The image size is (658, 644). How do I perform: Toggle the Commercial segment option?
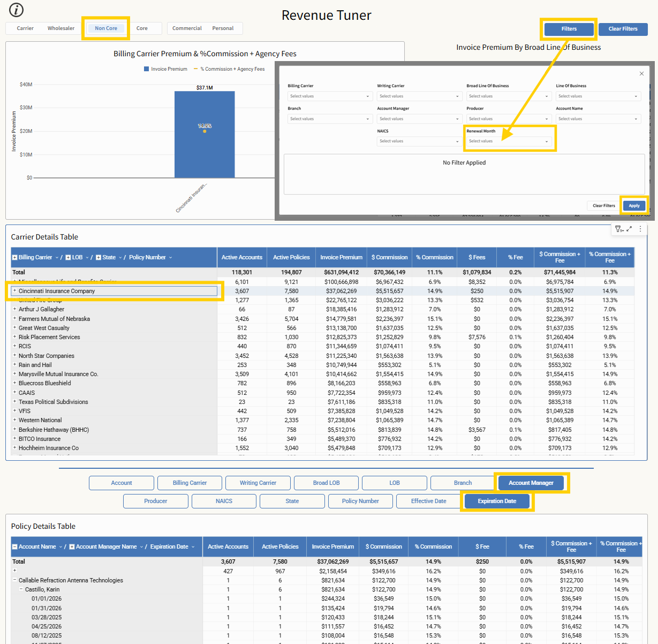click(x=187, y=28)
